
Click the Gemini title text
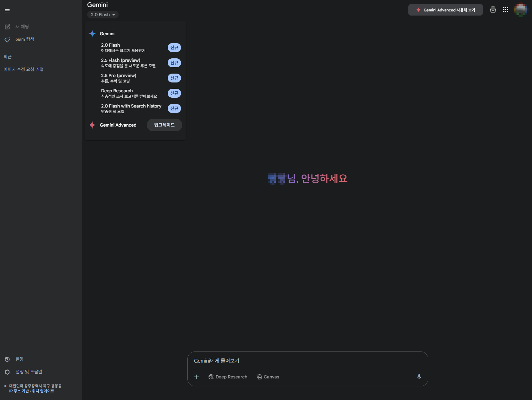(97, 5)
